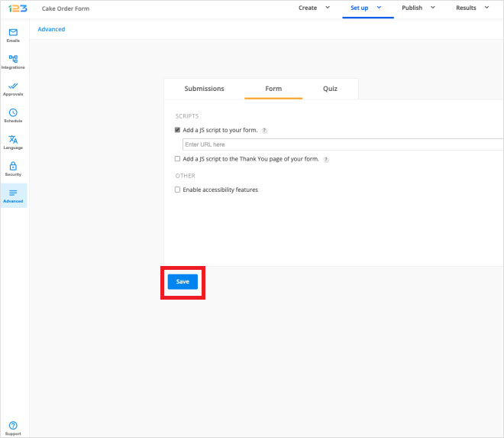
Task: Enable accessibility features checkbox
Action: tap(178, 190)
